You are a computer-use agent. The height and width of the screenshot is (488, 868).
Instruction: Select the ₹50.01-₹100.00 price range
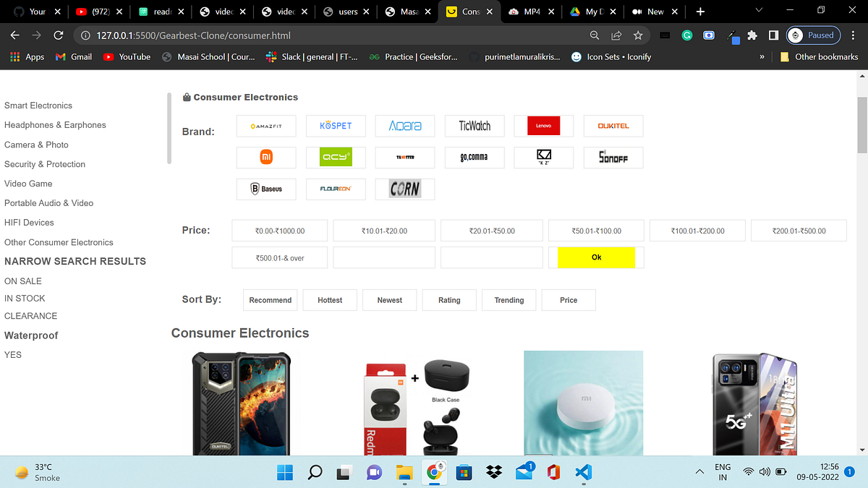pyautogui.click(x=596, y=231)
